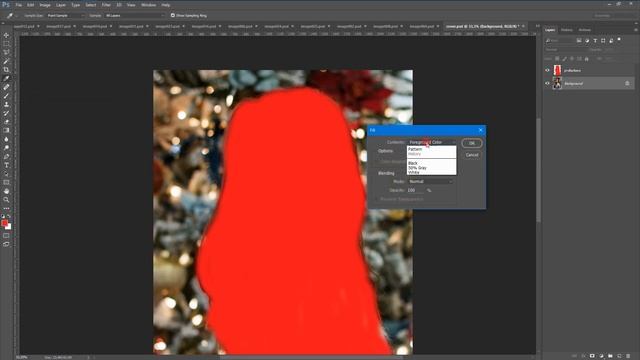Create a new group folder icon
The height and width of the screenshot is (360, 640).
coord(610,356)
